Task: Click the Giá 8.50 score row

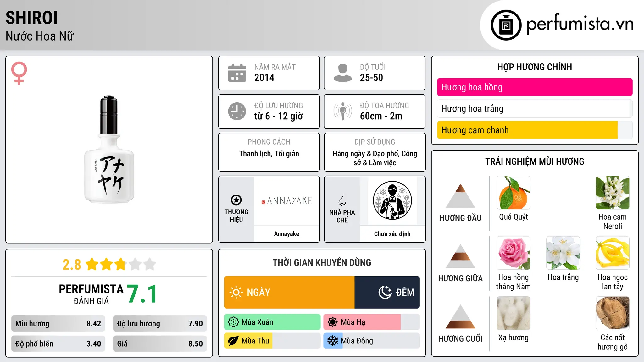Action: click(x=160, y=344)
